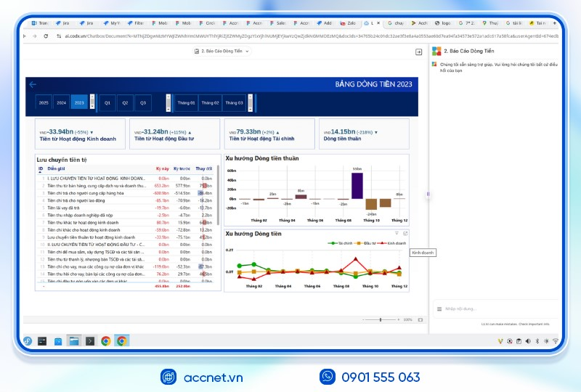Click the collapse chat panel arrow icon
The image size is (581, 392).
point(418,52)
